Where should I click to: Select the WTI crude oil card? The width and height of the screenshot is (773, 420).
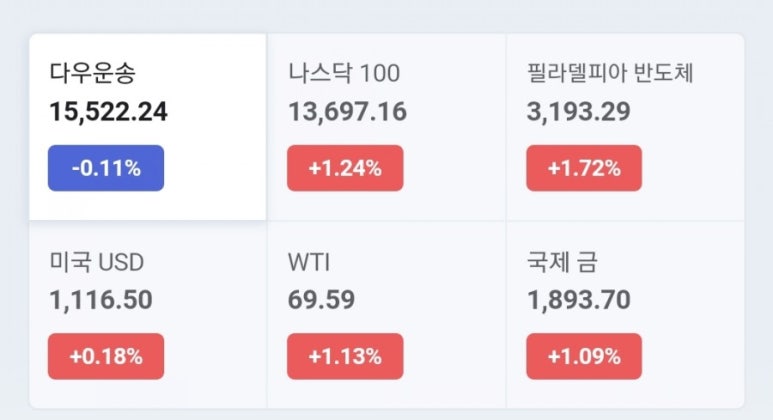[386, 315]
